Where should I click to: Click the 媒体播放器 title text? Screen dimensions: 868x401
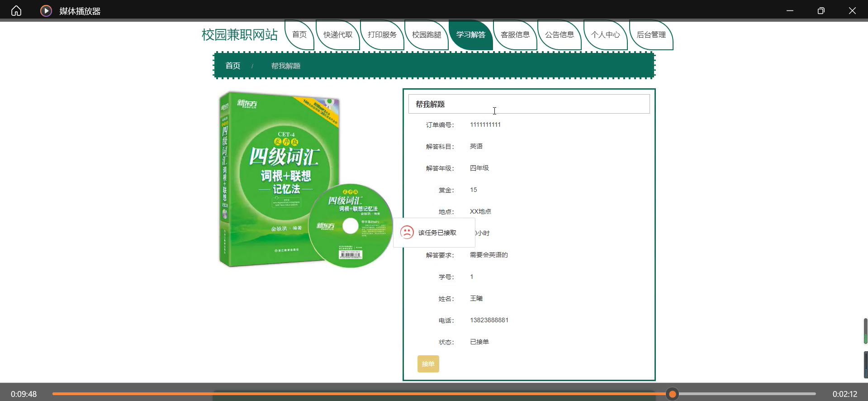(80, 11)
